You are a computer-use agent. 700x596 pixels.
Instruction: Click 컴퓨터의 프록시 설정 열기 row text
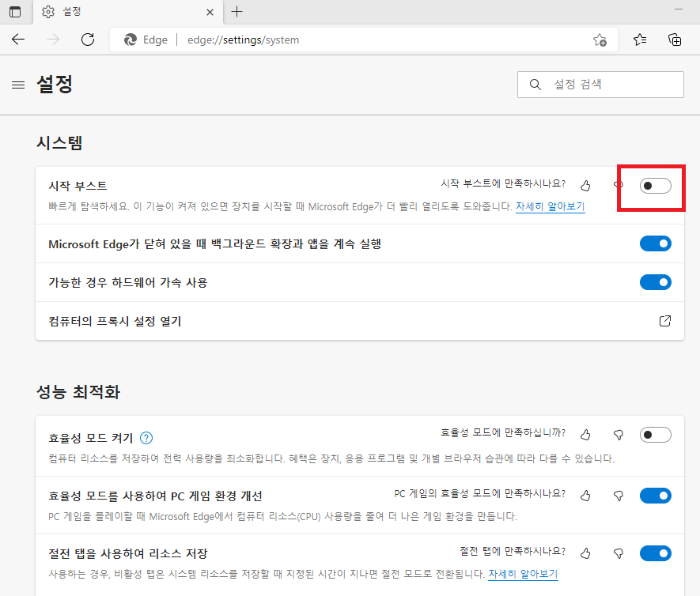[115, 321]
